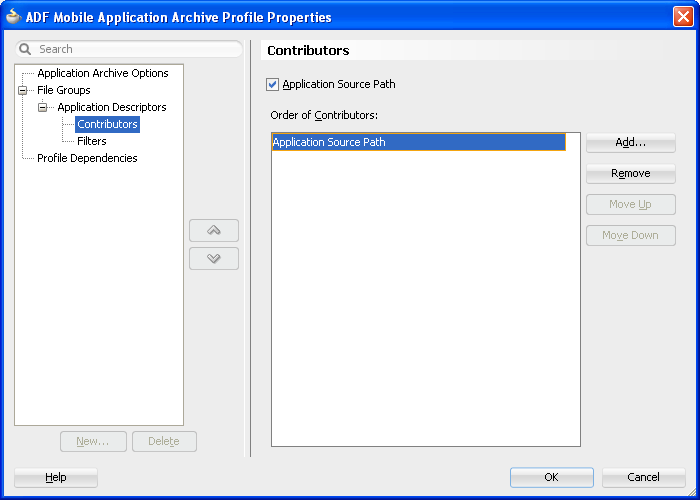Focus the Search input field
700x500 pixels.
point(129,49)
